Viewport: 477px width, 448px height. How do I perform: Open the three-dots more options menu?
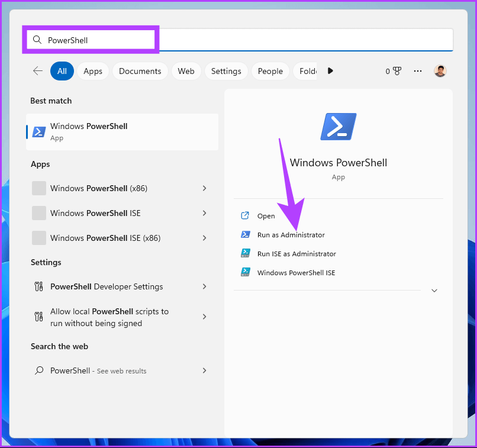(x=418, y=71)
